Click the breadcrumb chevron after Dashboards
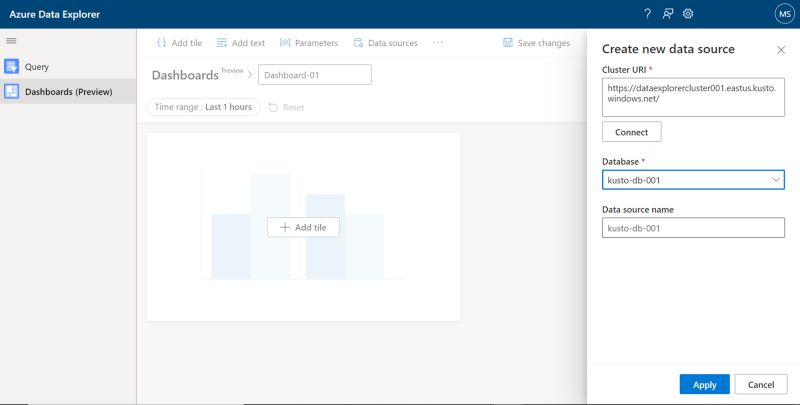 [x=250, y=74]
